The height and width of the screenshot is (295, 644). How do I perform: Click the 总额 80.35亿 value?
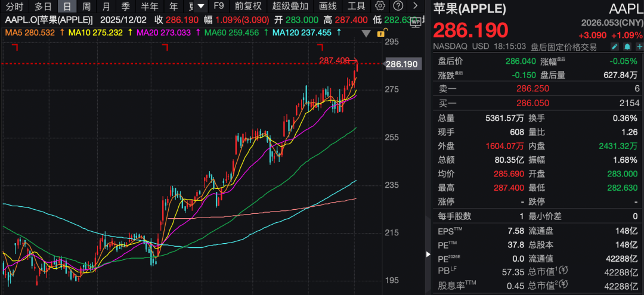[510, 160]
